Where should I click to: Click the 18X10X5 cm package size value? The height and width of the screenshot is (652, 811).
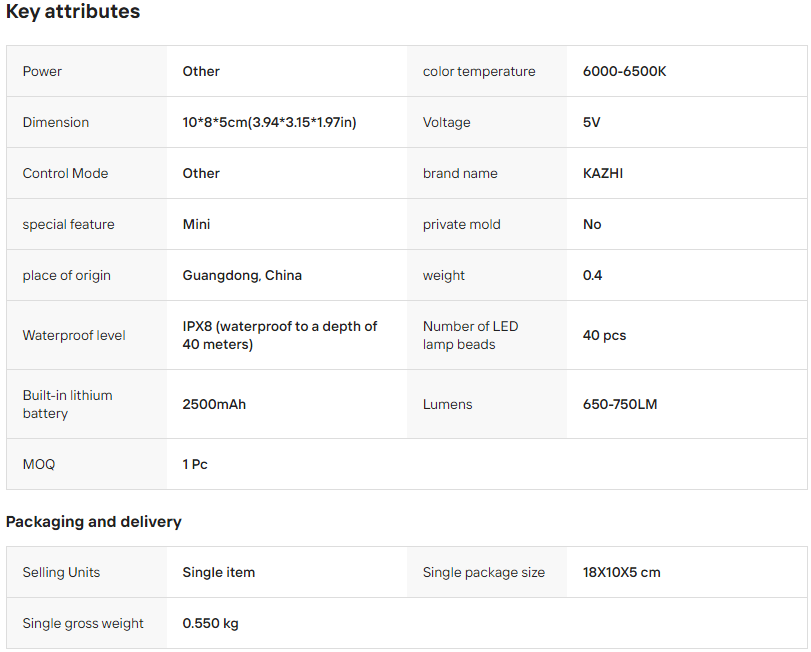pos(621,572)
